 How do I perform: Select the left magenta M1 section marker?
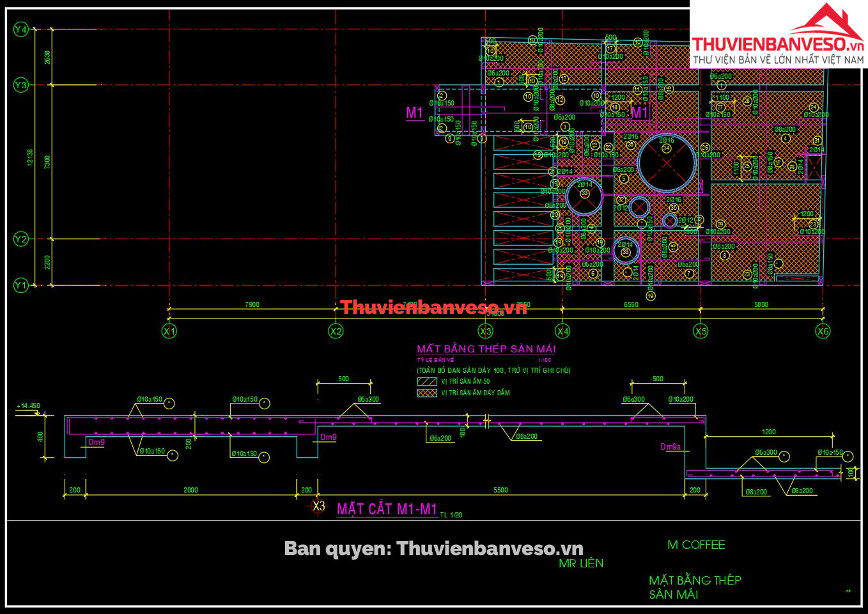415,113
